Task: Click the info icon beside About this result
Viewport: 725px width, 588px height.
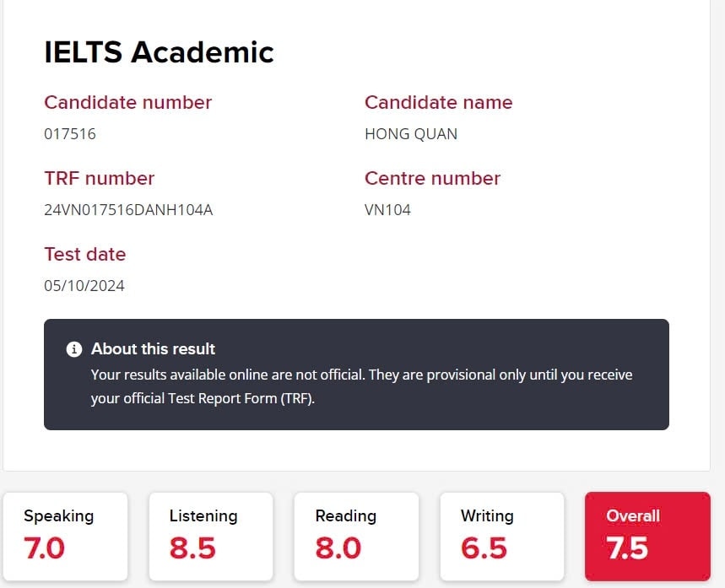Action: click(x=74, y=349)
